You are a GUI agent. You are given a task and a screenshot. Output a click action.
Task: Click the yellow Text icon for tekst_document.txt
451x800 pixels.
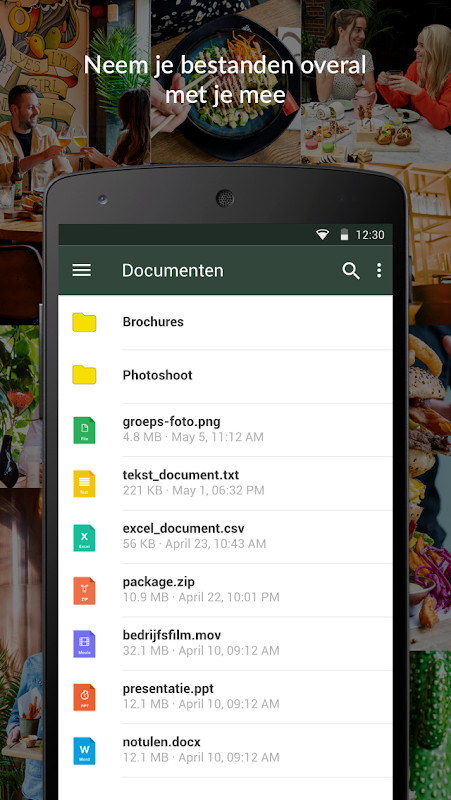click(x=84, y=484)
